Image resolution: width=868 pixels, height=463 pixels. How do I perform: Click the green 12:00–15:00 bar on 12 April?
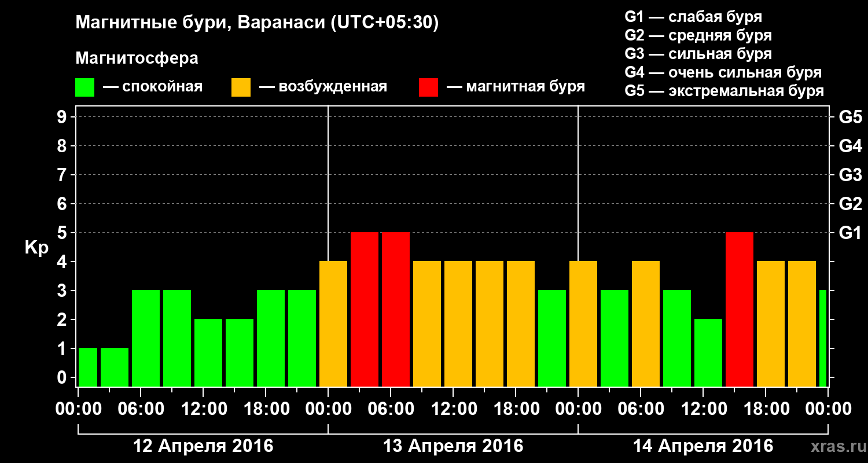(x=208, y=352)
